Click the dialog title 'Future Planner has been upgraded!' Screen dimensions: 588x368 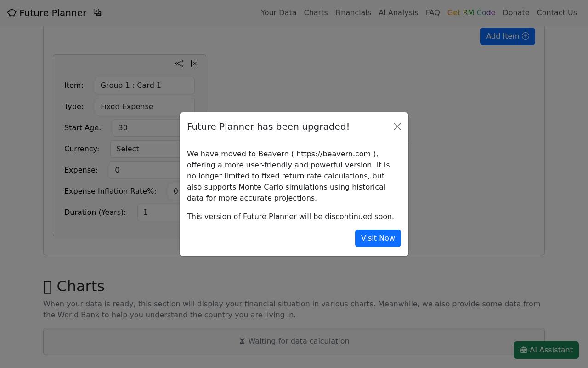tap(268, 126)
